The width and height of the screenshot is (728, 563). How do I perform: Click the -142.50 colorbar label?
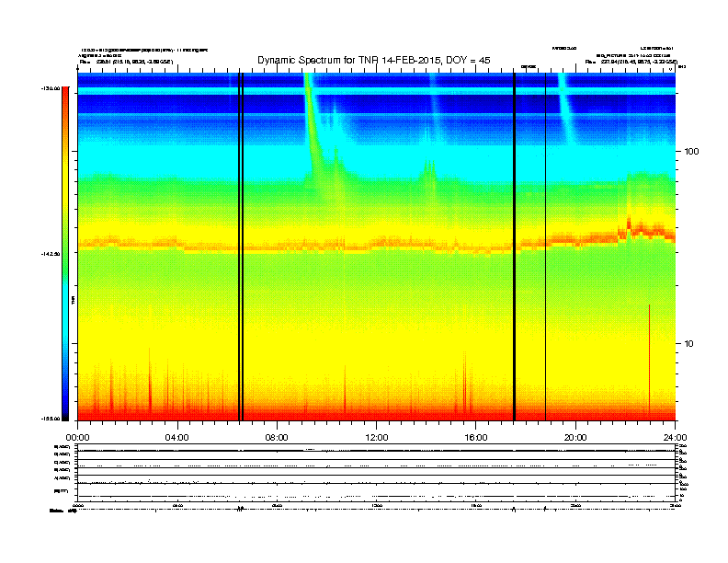(51, 254)
